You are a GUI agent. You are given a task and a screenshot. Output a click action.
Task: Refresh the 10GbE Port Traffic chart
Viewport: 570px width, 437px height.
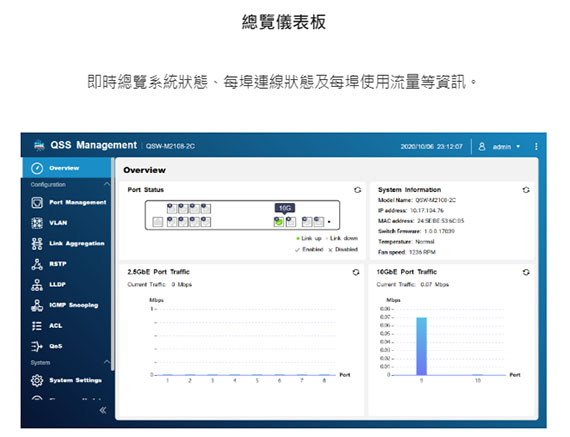(x=526, y=272)
